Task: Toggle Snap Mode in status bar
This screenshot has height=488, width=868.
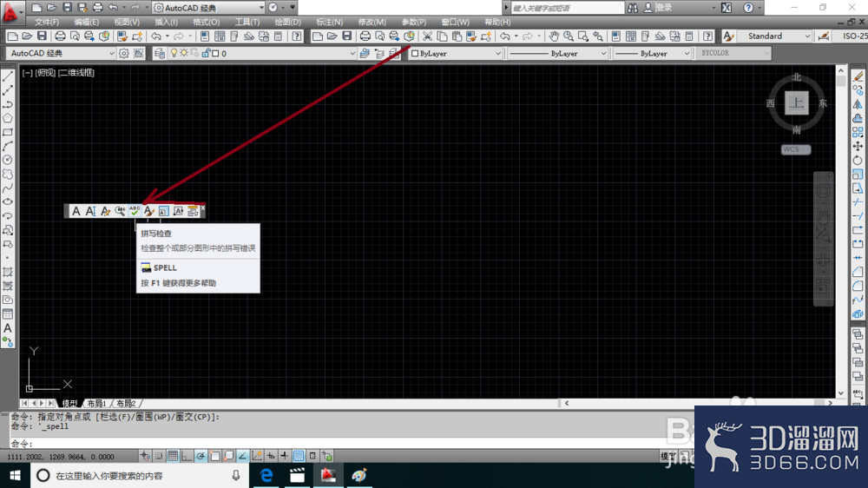Action: click(159, 456)
